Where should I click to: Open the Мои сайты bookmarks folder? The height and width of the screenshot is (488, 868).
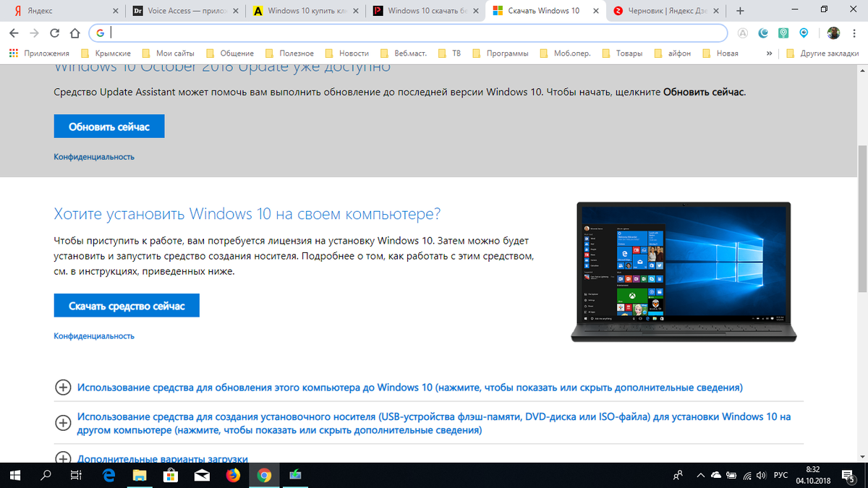click(x=167, y=53)
